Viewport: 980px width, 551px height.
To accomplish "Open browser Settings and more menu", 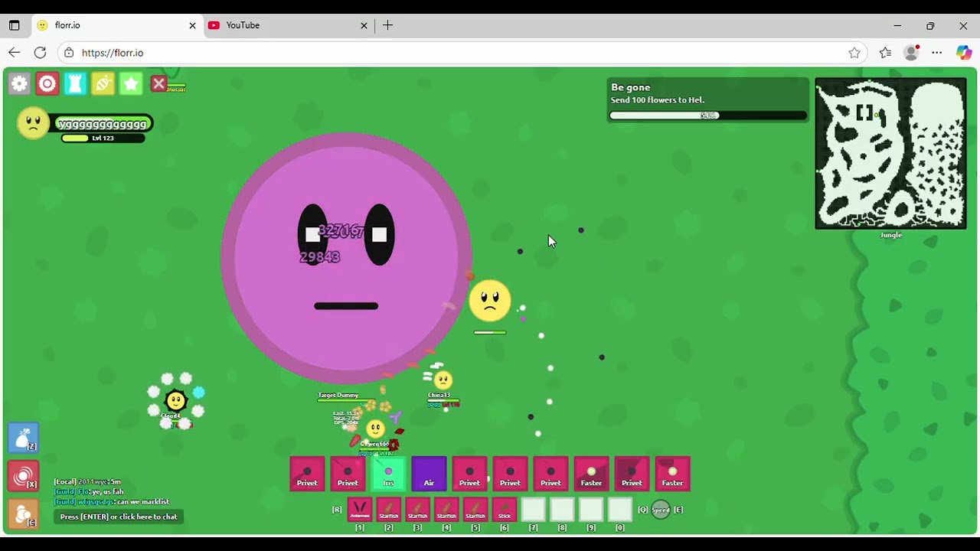I will tap(937, 53).
